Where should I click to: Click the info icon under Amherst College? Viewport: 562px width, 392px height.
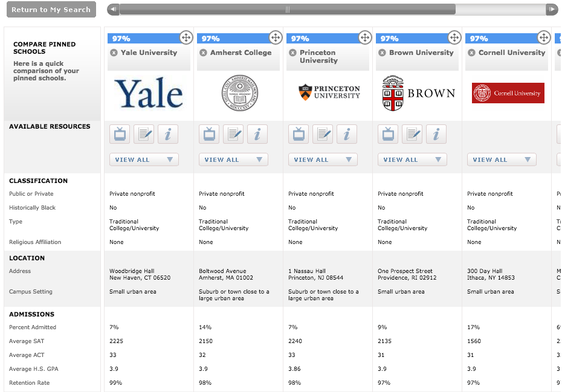[x=257, y=133]
